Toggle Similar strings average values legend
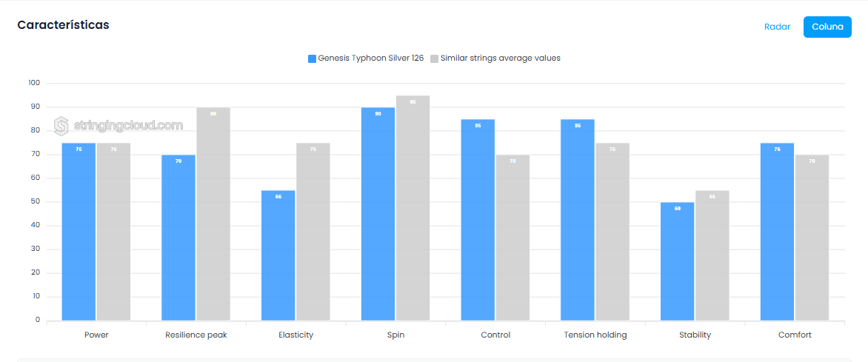Viewport: 868px width, 362px height. click(x=500, y=58)
